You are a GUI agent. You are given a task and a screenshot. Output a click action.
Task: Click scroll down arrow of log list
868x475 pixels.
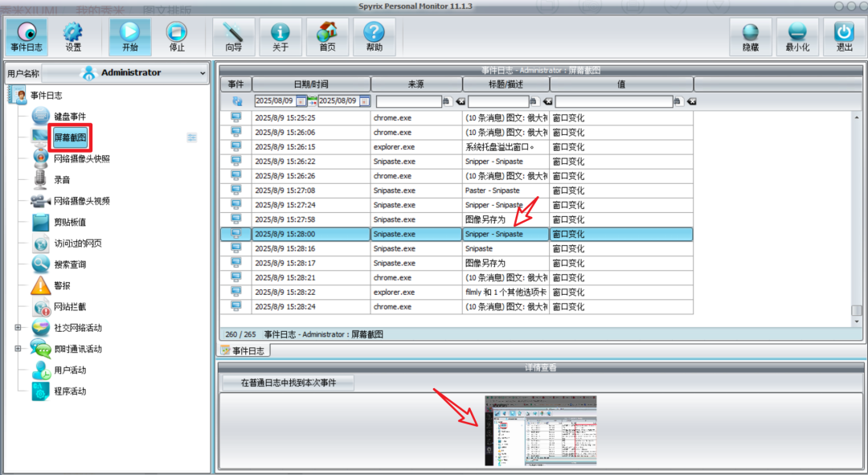pyautogui.click(x=857, y=321)
